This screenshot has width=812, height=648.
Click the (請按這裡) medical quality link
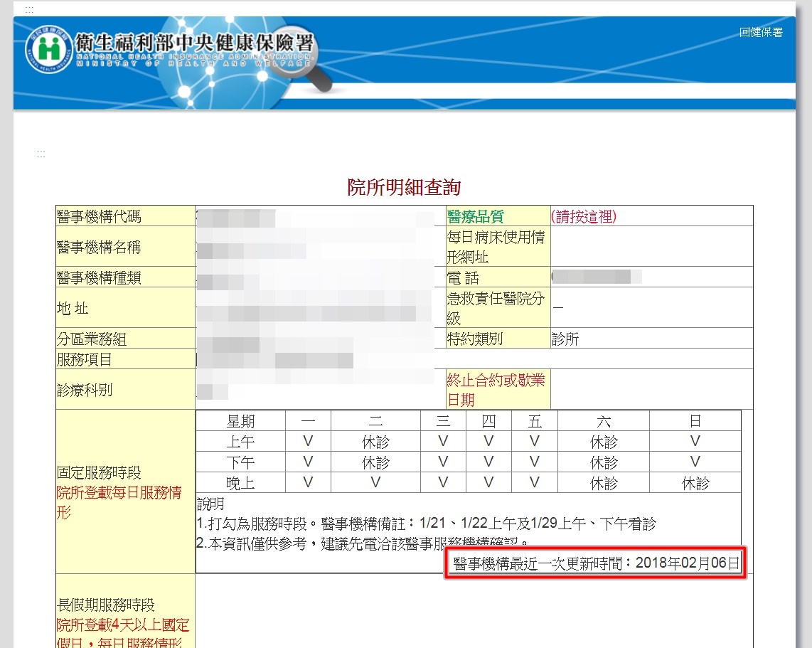click(583, 217)
